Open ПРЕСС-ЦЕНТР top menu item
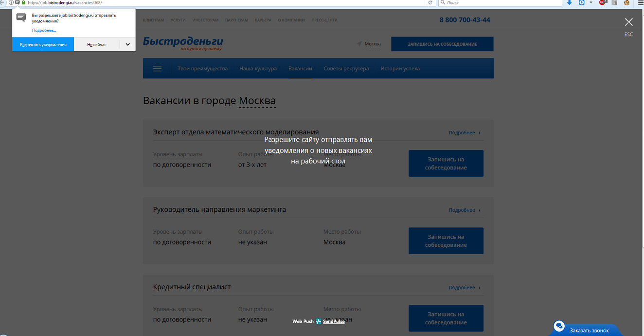Viewport: 644px width, 336px height. coord(324,20)
